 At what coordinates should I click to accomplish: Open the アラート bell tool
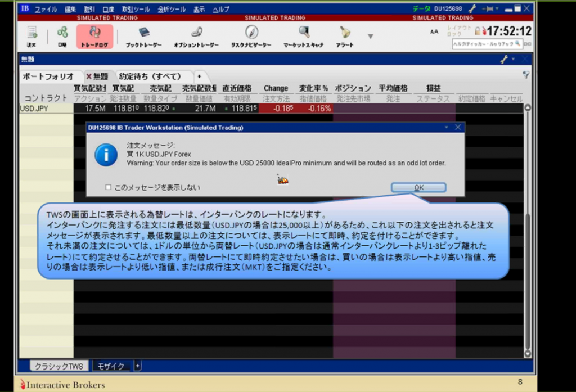pyautogui.click(x=345, y=37)
